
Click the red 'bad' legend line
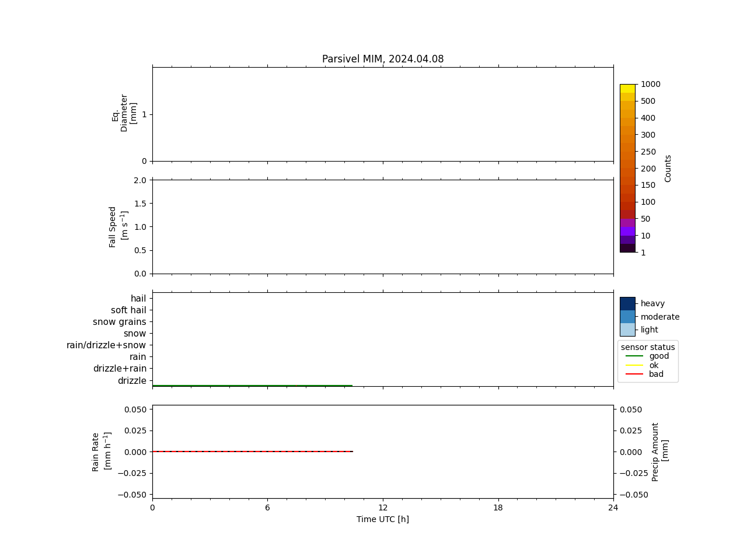pyautogui.click(x=634, y=374)
